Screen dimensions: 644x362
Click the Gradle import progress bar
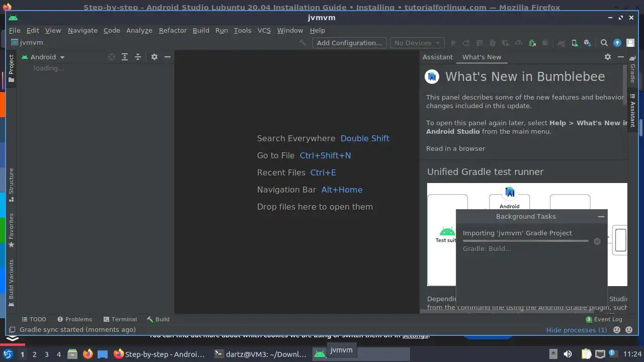525,241
